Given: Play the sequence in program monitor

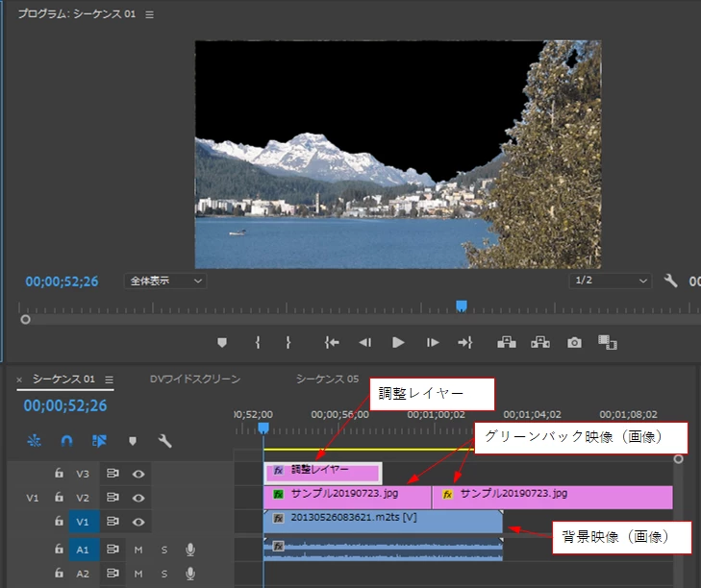Looking at the screenshot, I should (398, 343).
